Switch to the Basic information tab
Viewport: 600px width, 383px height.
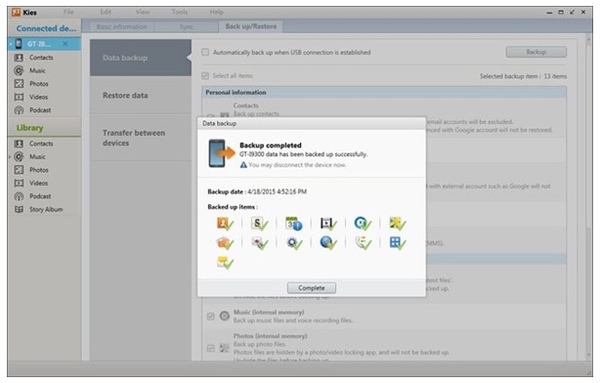point(122,27)
